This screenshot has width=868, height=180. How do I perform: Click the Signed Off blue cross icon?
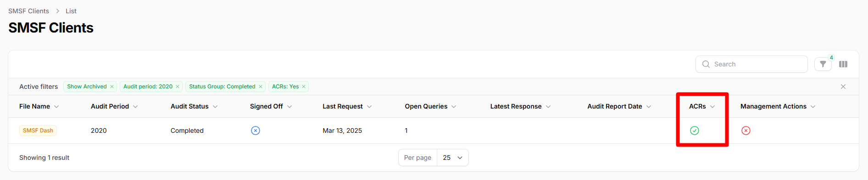click(256, 131)
